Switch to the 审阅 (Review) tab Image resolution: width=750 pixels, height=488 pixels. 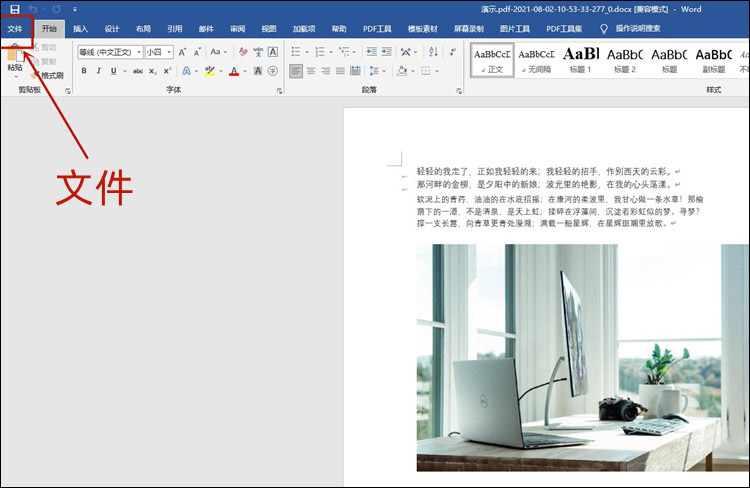point(238,29)
